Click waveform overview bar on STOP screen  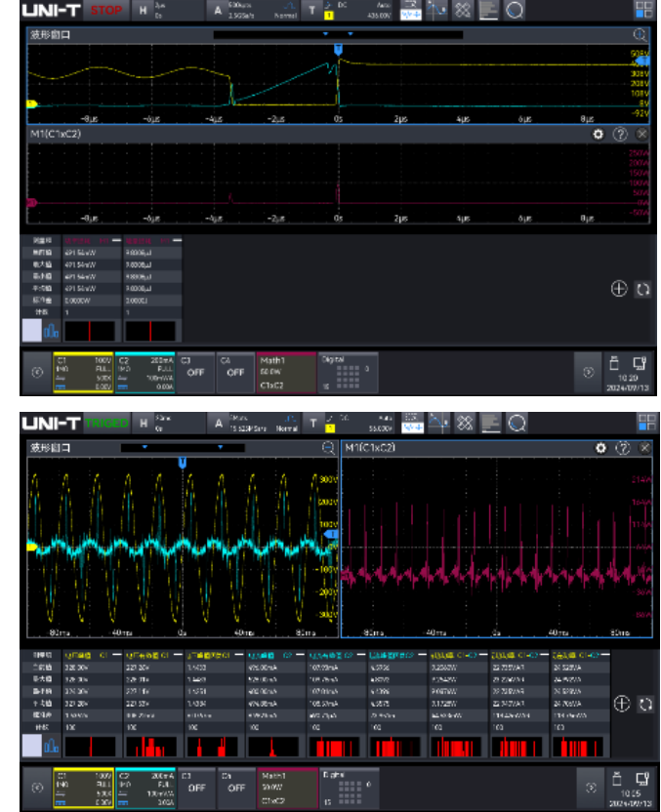(x=337, y=35)
